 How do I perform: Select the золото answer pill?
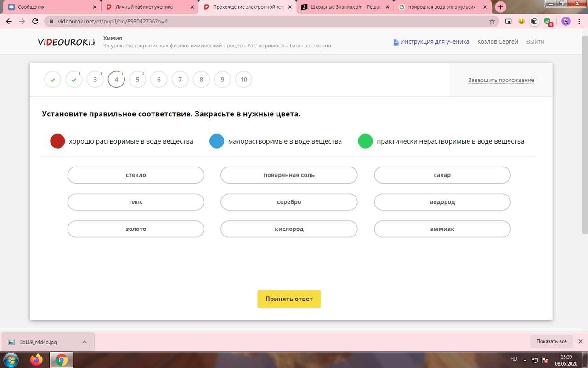click(x=136, y=229)
